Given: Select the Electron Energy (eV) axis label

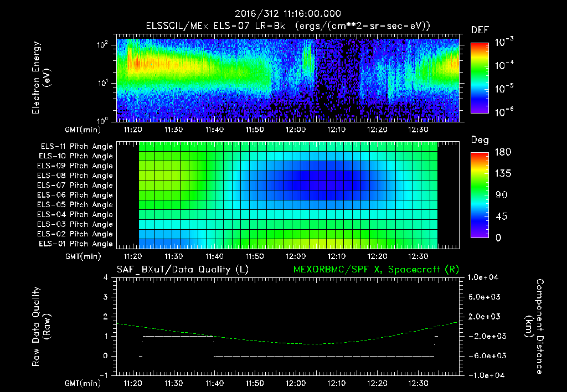Looking at the screenshot, I should tap(41, 78).
